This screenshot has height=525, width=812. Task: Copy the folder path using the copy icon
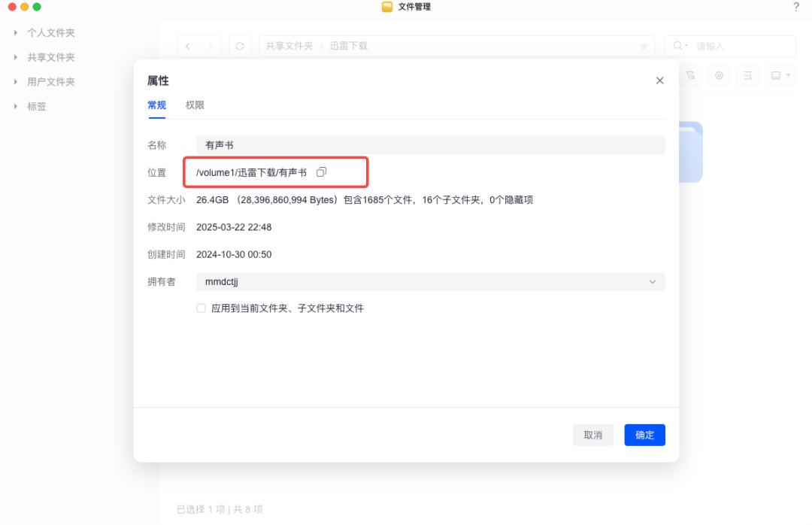tap(321, 171)
